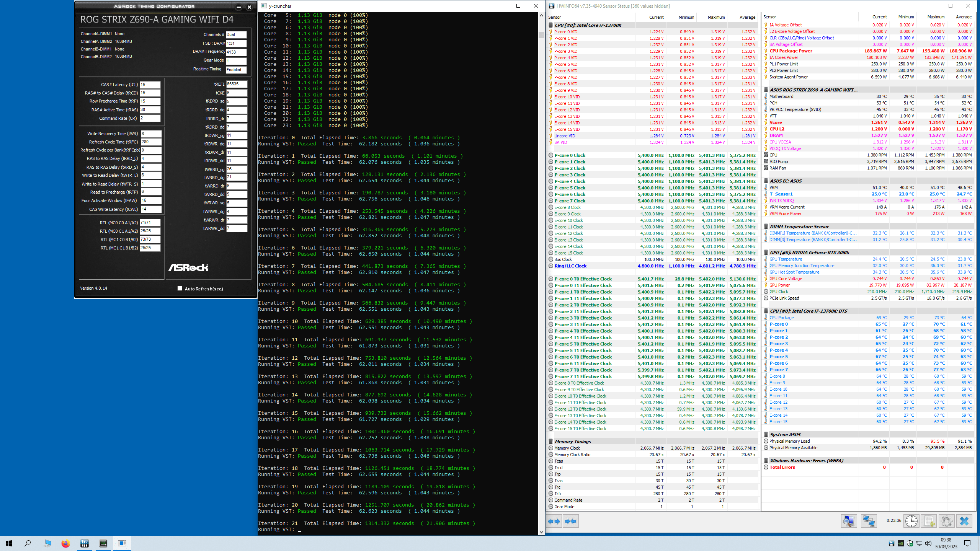Image resolution: width=980 pixels, height=551 pixels.
Task: Select DRAM voltage sensor row
Action: coord(868,135)
